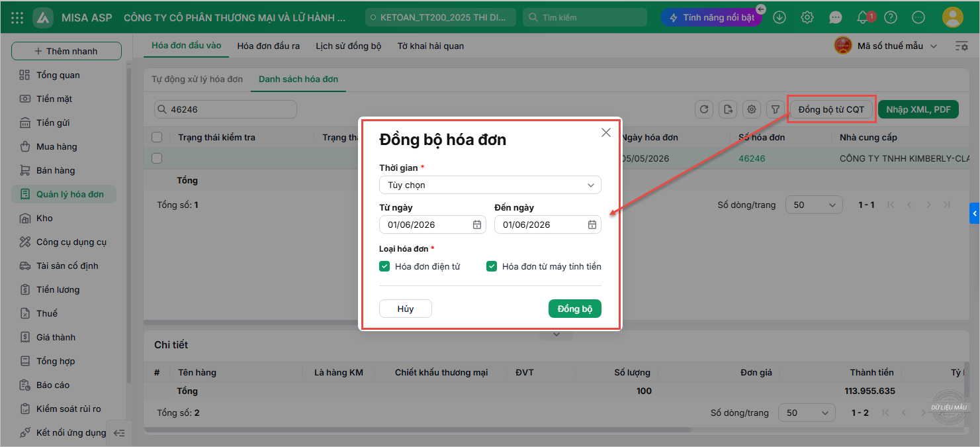
Task: Open the user avatar menu
Action: point(953,18)
